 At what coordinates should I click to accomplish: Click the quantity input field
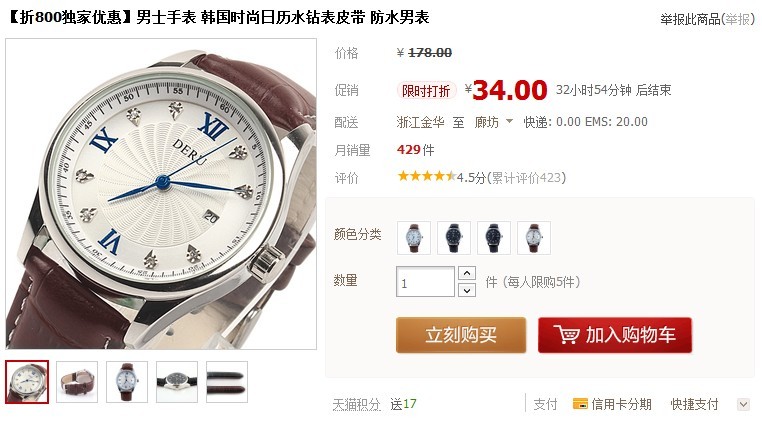(x=425, y=282)
